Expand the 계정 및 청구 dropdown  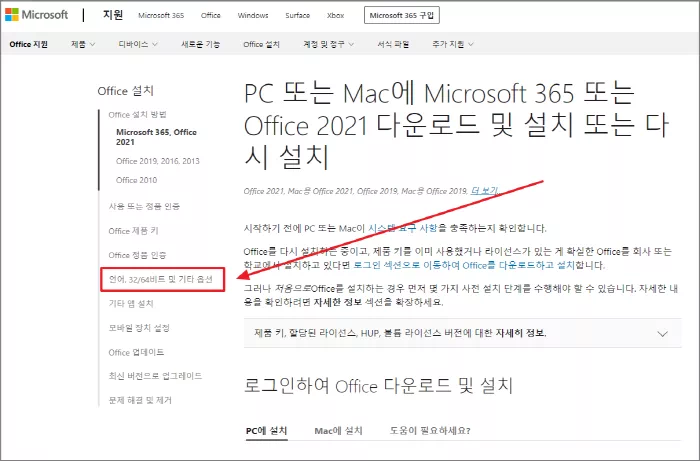tap(329, 44)
